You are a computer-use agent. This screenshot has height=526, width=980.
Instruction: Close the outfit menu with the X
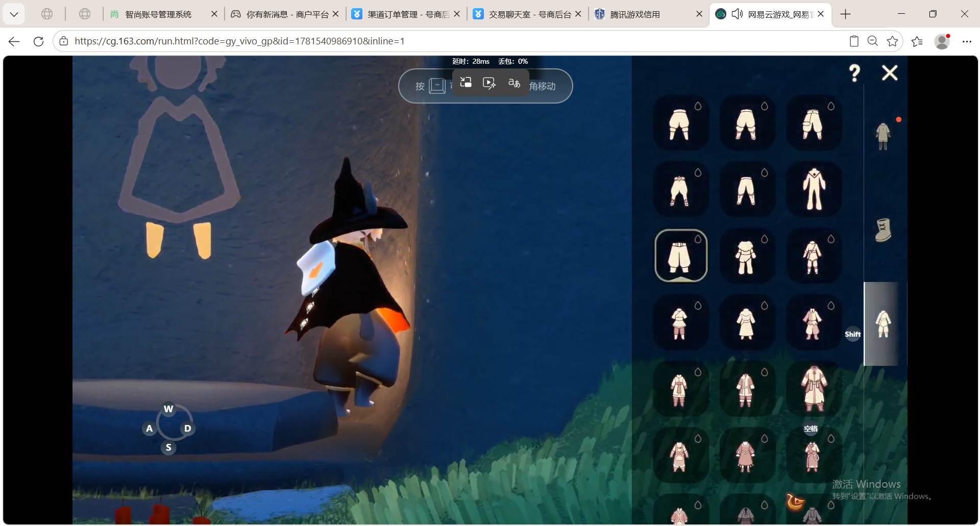coord(890,73)
